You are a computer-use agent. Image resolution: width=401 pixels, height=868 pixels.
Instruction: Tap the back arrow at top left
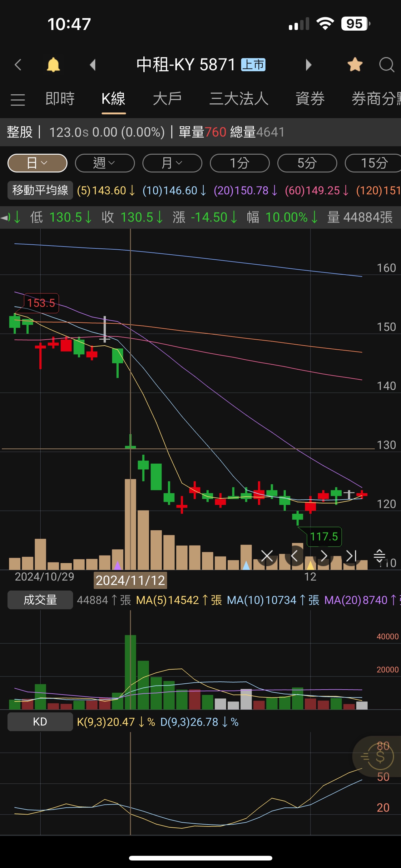point(18,64)
